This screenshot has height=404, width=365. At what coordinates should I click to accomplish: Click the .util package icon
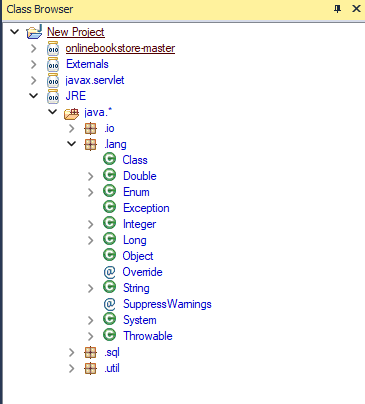click(90, 368)
